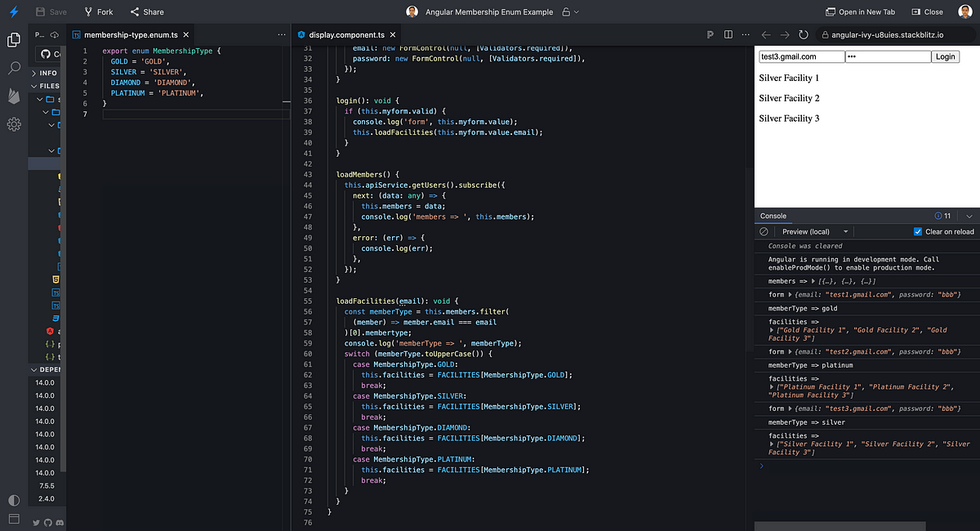Click the console message count badge 11
The width and height of the screenshot is (980, 531).
pos(942,216)
